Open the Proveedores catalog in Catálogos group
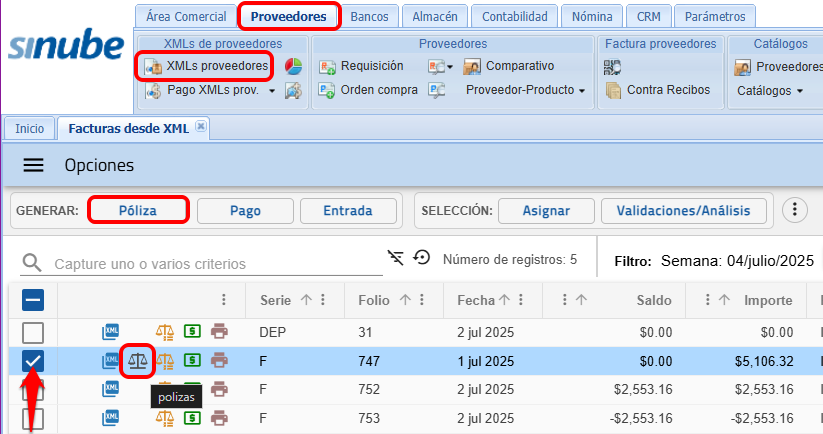 pyautogui.click(x=778, y=67)
